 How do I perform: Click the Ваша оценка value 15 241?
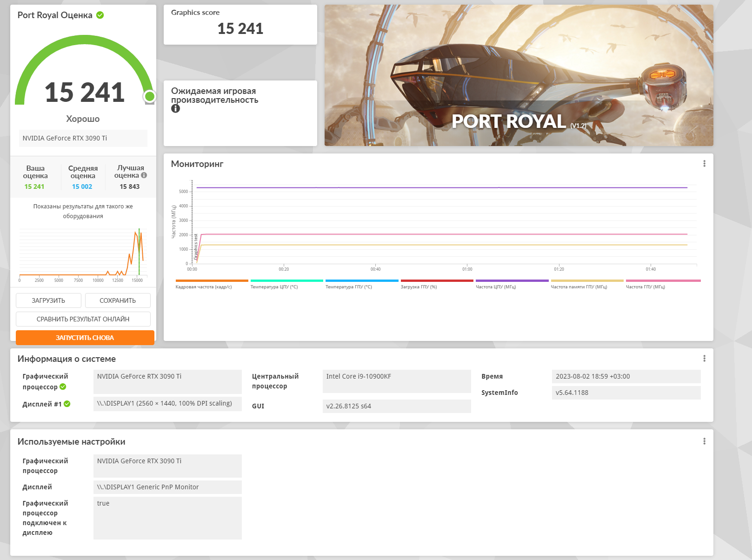click(x=34, y=187)
